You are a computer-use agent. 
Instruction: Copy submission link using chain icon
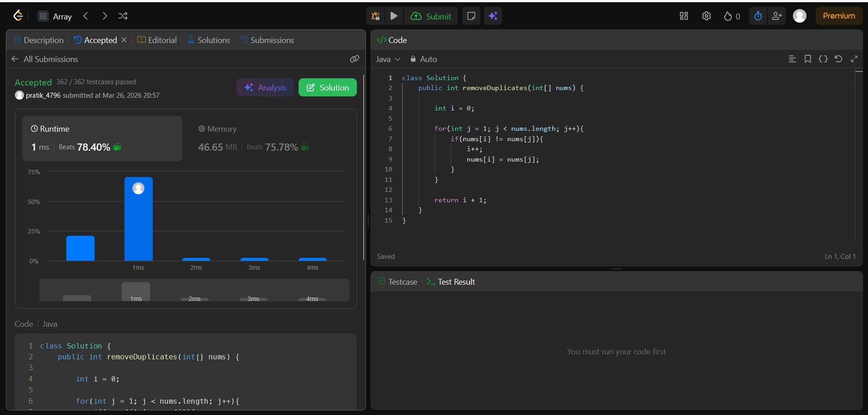(355, 59)
